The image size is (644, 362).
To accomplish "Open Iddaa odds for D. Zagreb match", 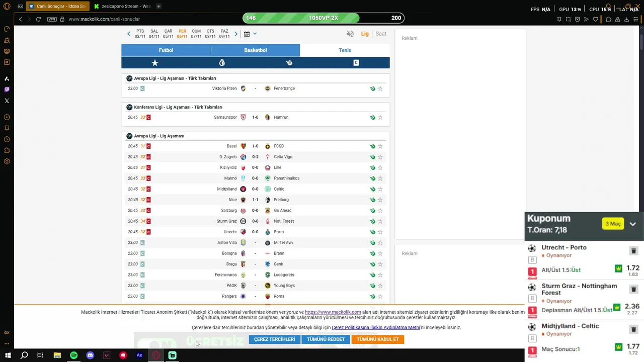I will coord(372,157).
